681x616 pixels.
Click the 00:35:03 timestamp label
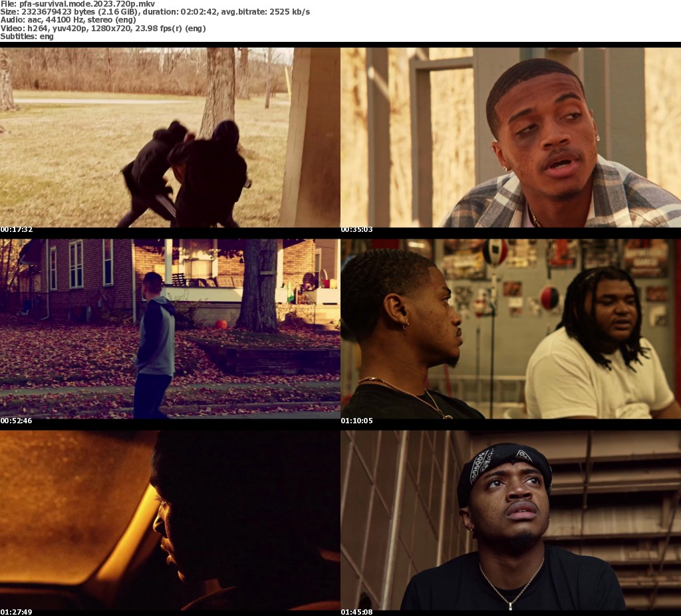pyautogui.click(x=357, y=230)
